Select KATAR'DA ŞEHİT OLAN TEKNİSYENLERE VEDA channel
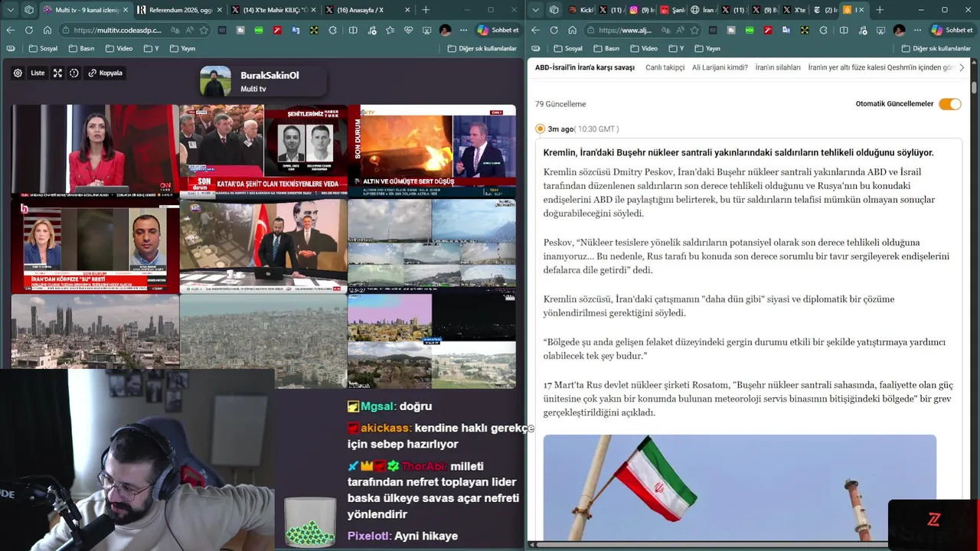 click(x=263, y=151)
